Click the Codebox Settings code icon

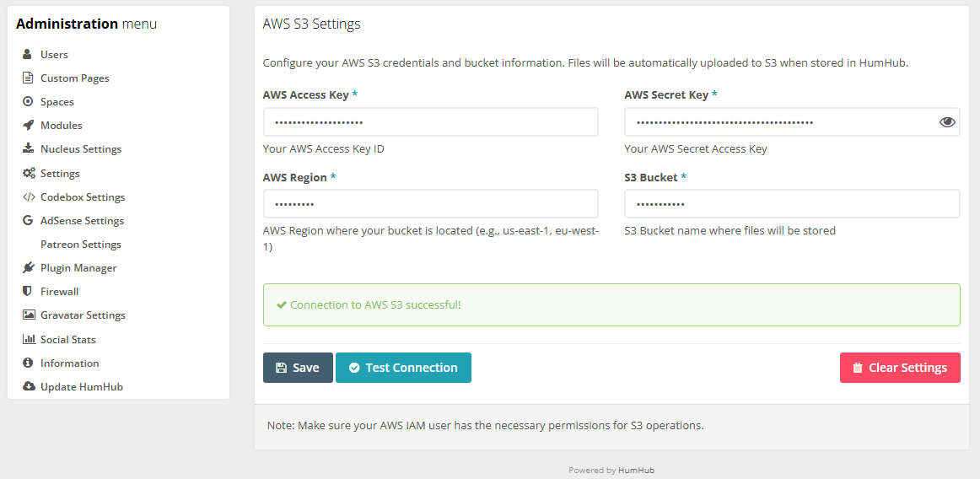pyautogui.click(x=29, y=197)
